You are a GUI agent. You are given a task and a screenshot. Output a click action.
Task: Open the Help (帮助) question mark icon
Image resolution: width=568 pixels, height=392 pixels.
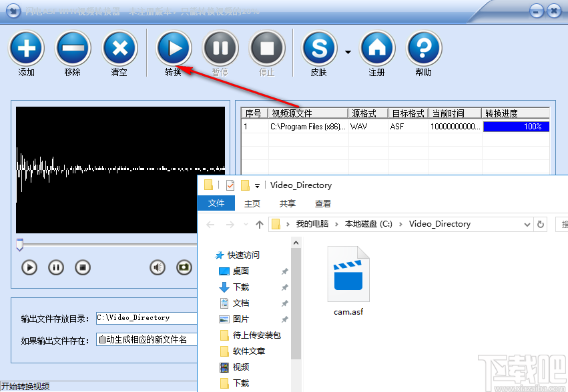point(424,48)
